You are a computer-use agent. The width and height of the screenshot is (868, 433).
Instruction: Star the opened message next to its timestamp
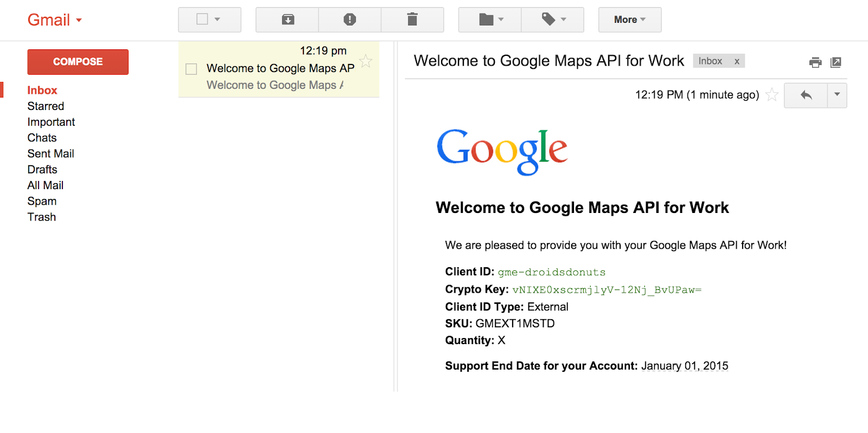coord(772,95)
